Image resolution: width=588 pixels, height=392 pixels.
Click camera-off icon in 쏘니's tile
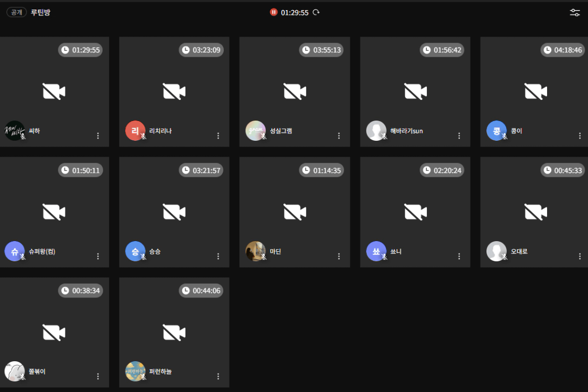point(416,212)
